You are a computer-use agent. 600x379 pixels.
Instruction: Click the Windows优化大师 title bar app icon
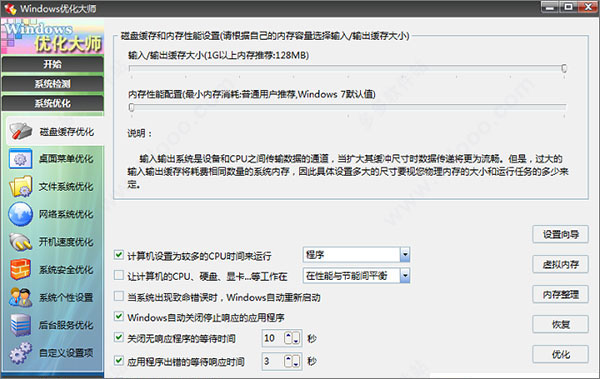10,8
